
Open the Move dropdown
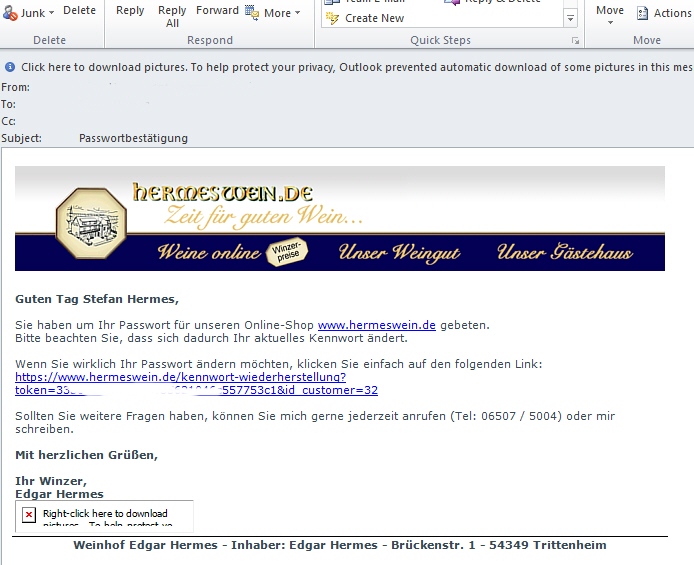click(610, 15)
